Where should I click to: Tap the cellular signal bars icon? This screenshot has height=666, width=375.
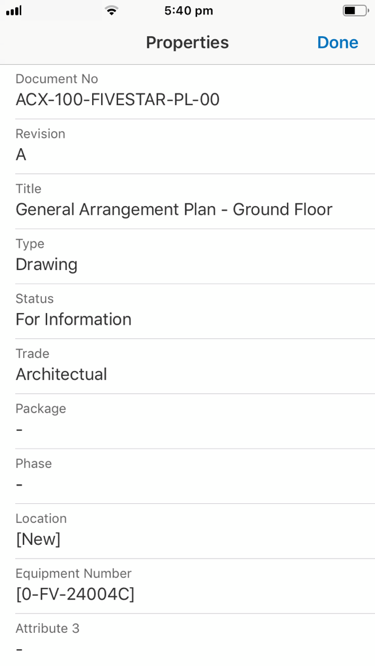coord(14,11)
